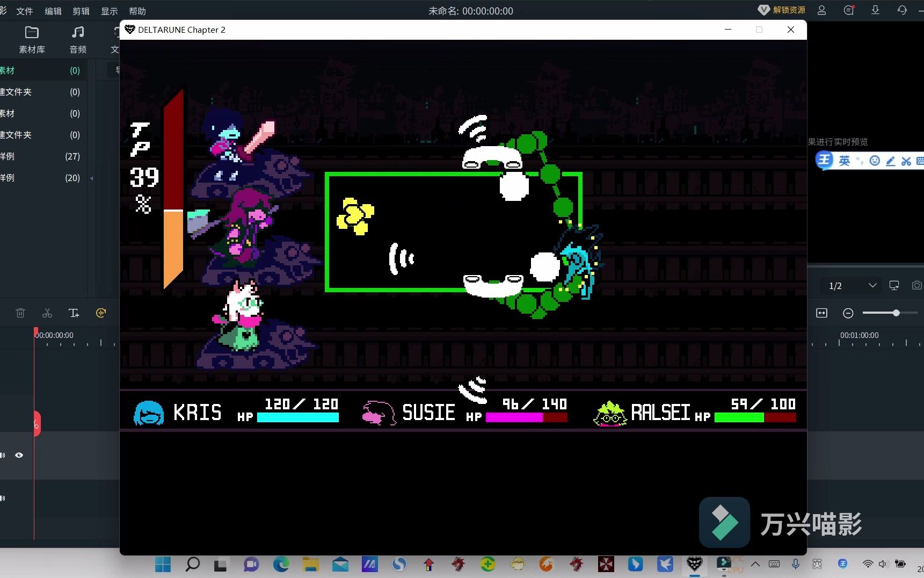Click the IME pen handwriting icon
The height and width of the screenshot is (578, 924).
coord(890,161)
